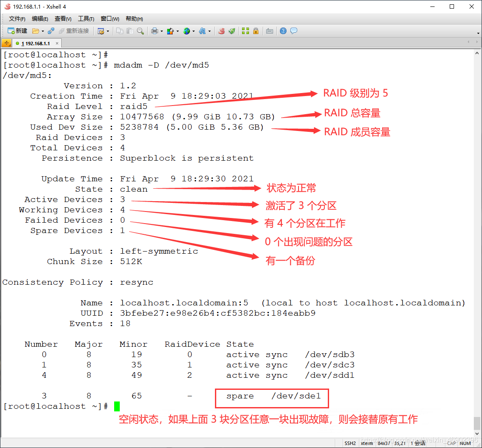Click 84x37 terminal size in status bar
This screenshot has width=482, height=448.
(384, 443)
